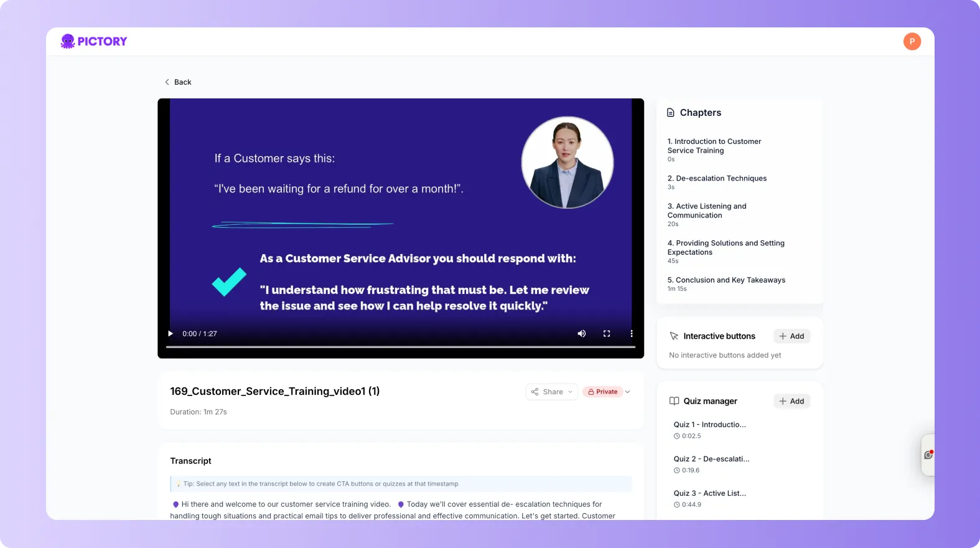This screenshot has height=548, width=980.
Task: Add an interactive button
Action: click(x=791, y=336)
